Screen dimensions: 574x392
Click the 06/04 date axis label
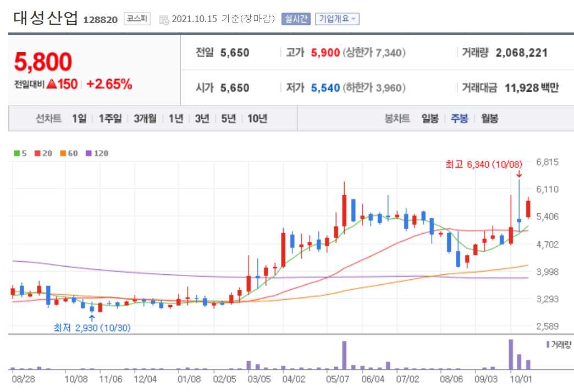coord(373,379)
